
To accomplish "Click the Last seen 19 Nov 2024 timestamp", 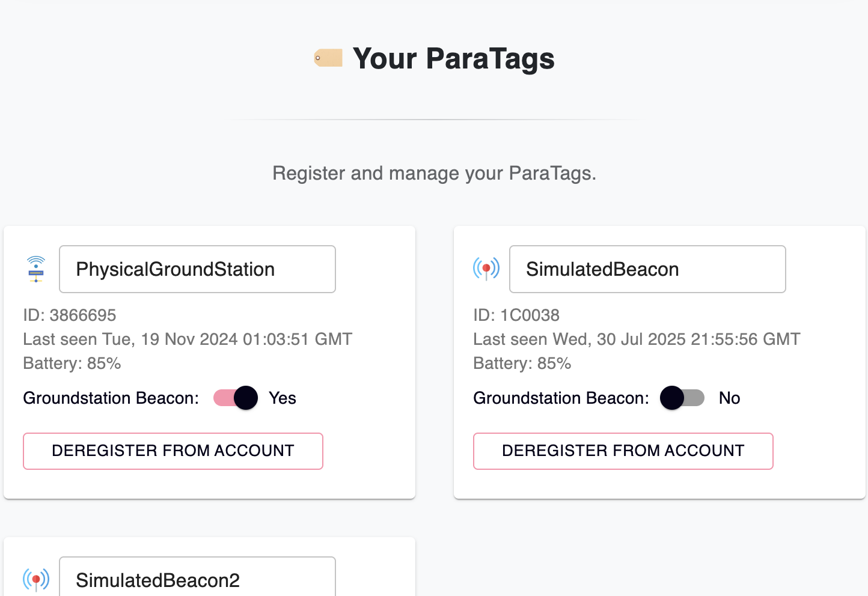I will coord(188,339).
